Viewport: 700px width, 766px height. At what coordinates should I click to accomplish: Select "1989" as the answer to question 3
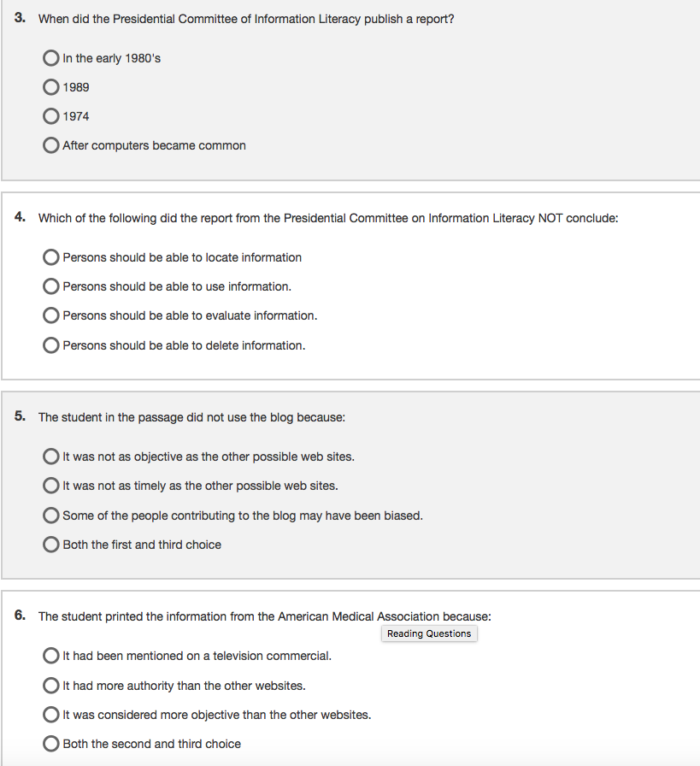point(50,86)
